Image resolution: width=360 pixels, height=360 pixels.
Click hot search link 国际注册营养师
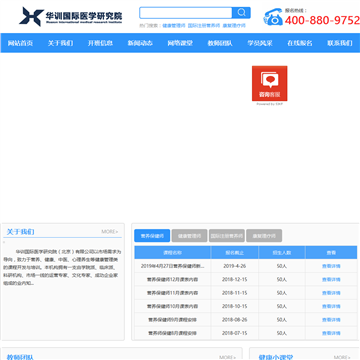point(204,26)
